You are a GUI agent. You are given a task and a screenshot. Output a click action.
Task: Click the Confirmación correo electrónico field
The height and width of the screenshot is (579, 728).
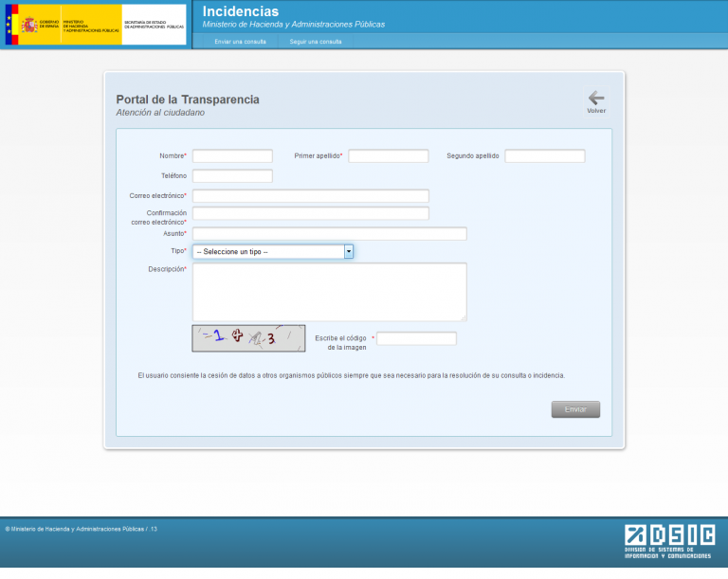tap(310, 214)
